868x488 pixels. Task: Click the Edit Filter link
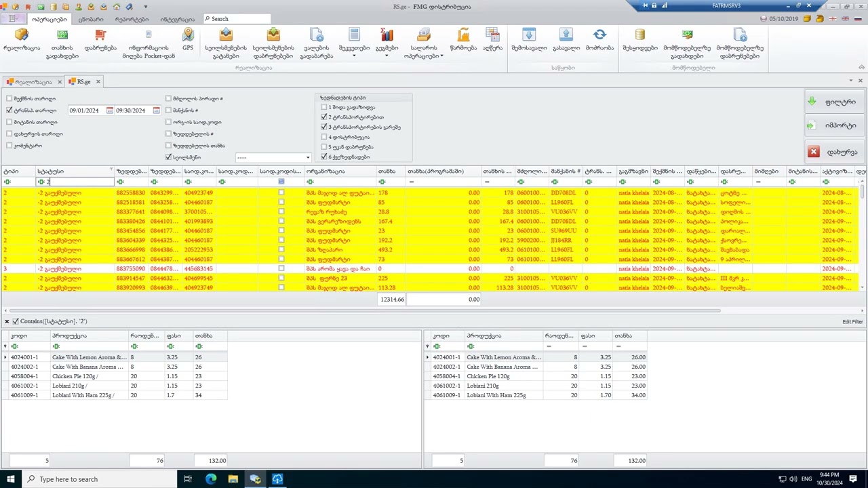tap(852, 322)
